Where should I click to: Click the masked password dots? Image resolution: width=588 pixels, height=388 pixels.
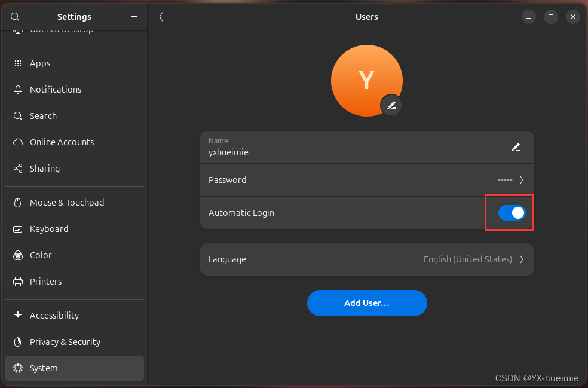click(505, 180)
